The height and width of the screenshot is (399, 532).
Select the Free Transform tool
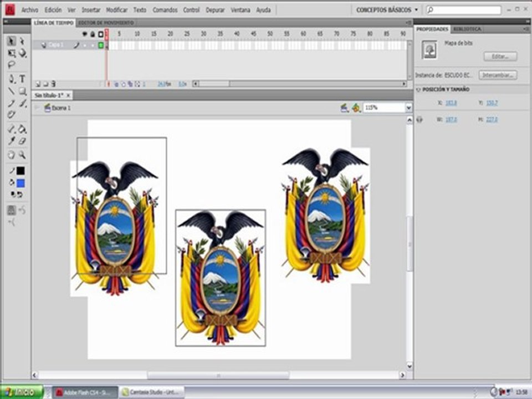pos(11,53)
